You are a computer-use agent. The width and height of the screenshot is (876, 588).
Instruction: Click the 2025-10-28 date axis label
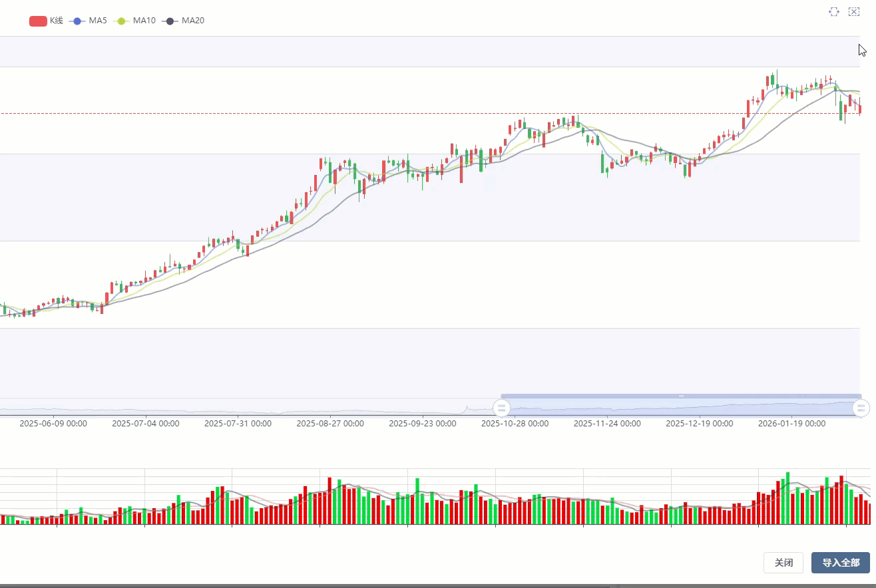point(515,423)
